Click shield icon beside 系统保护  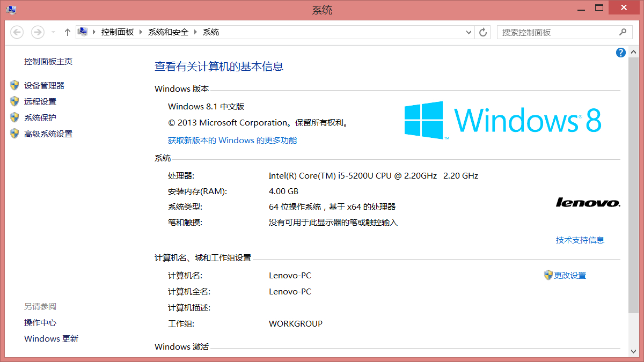[x=14, y=117]
